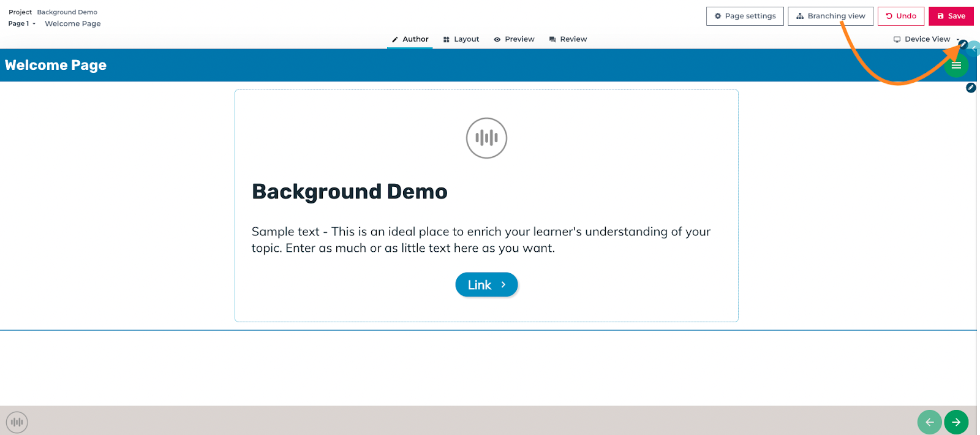Switch to the Author tab
980x435 pixels.
410,39
